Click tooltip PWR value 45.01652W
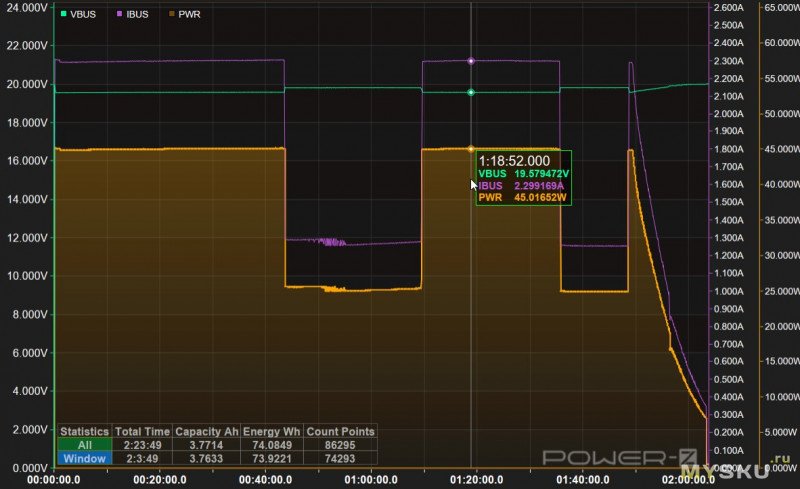The width and height of the screenshot is (800, 489). 540,198
